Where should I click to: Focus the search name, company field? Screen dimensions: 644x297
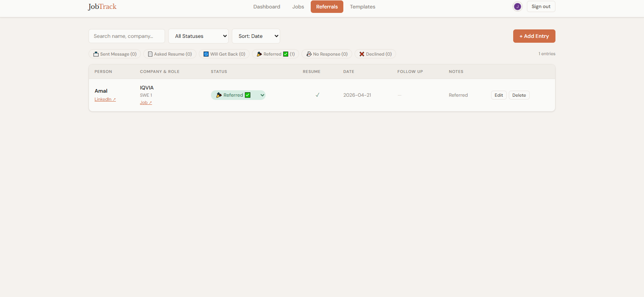[127, 36]
